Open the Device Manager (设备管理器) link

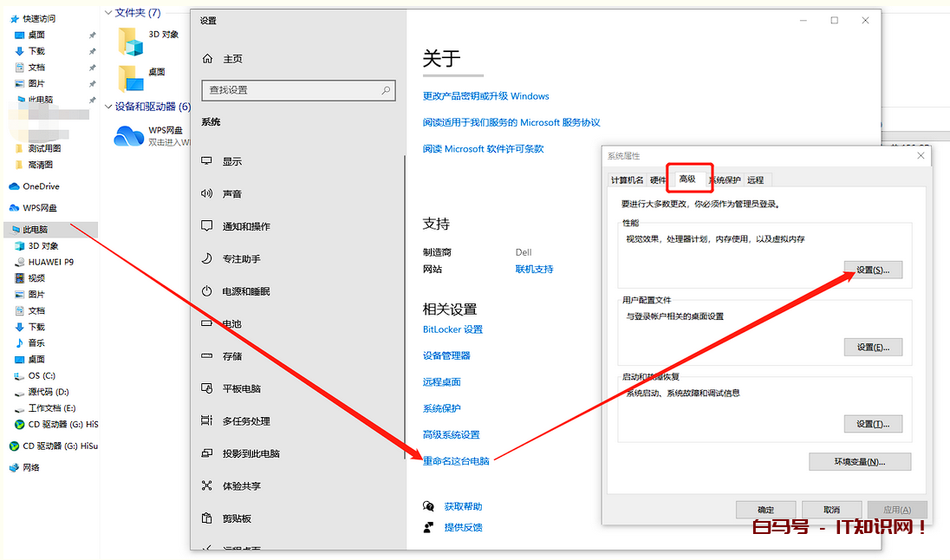click(x=446, y=355)
